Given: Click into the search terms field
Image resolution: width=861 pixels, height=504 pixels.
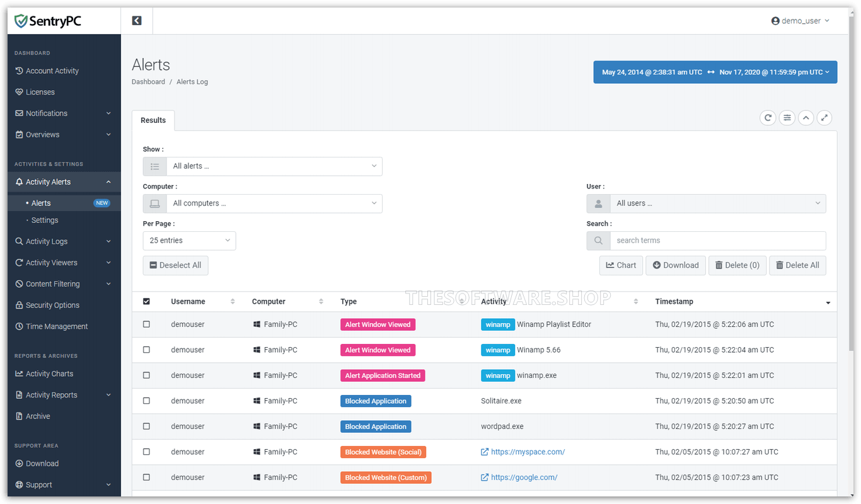Looking at the screenshot, I should (x=717, y=241).
